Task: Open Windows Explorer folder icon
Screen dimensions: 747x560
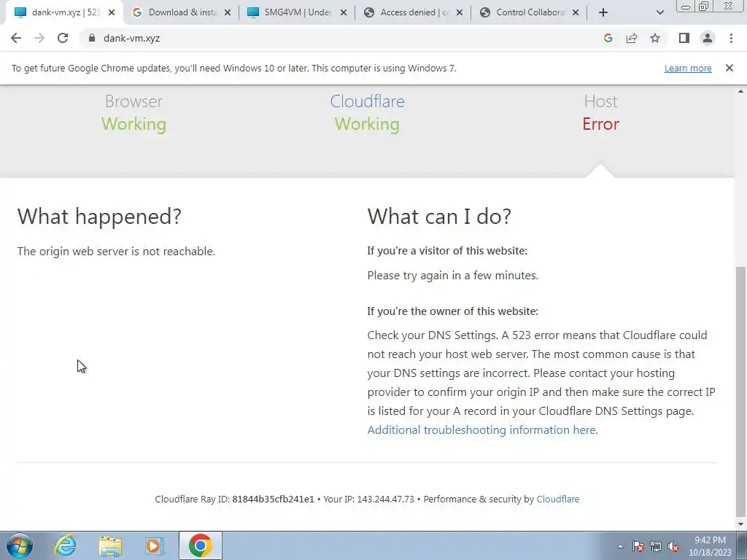Action: pos(110,545)
